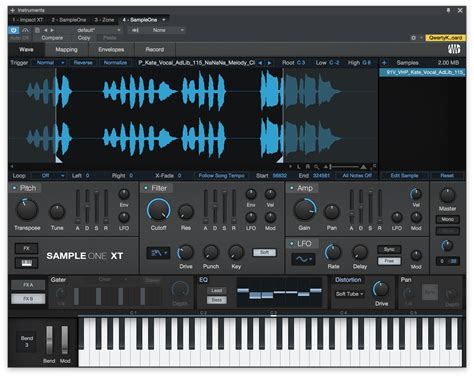474x377 pixels.
Task: Click the R channel view icon
Action: point(308,167)
